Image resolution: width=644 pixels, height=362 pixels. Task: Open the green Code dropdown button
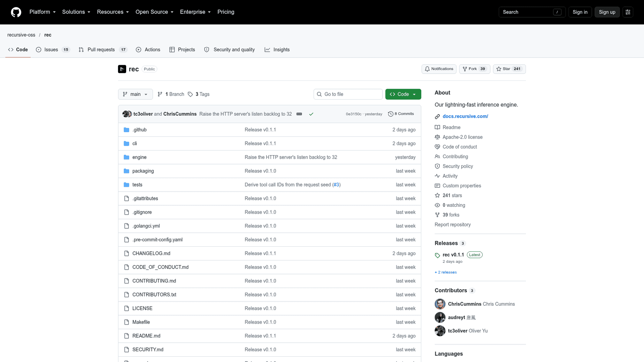[403, 94]
